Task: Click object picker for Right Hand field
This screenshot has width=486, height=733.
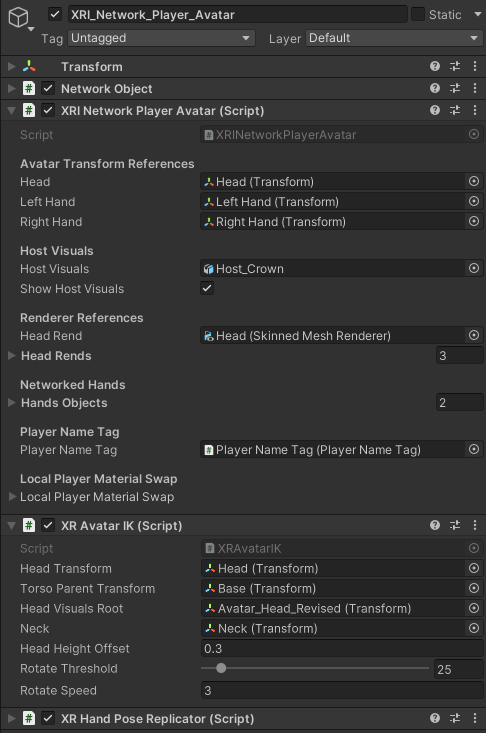Action: point(474,222)
